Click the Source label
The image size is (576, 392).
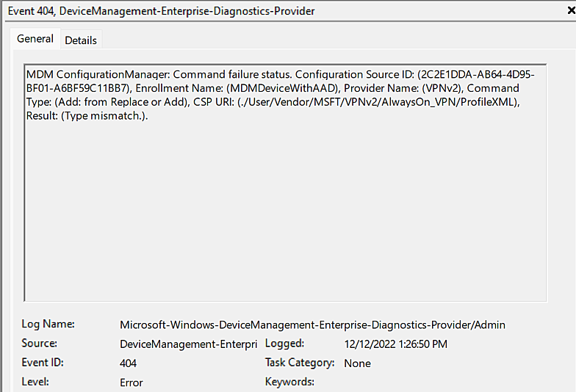click(40, 344)
